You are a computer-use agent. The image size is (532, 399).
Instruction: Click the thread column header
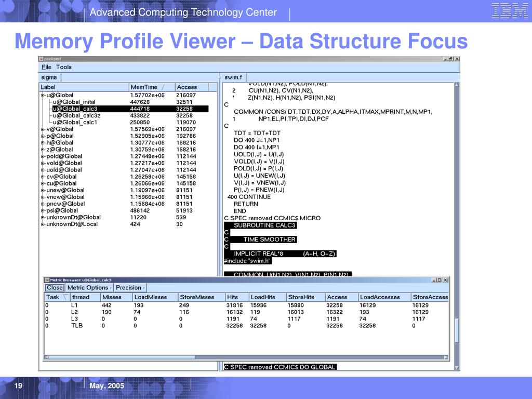(85, 297)
